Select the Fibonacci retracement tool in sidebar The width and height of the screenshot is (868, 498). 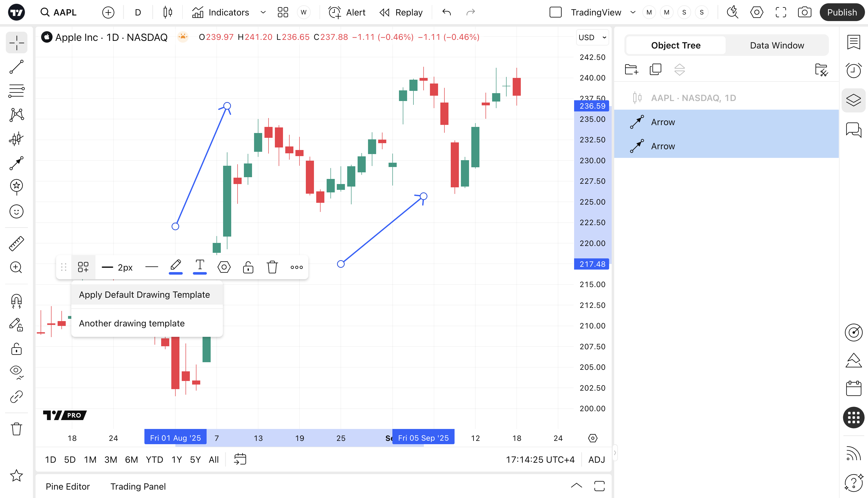pyautogui.click(x=16, y=91)
